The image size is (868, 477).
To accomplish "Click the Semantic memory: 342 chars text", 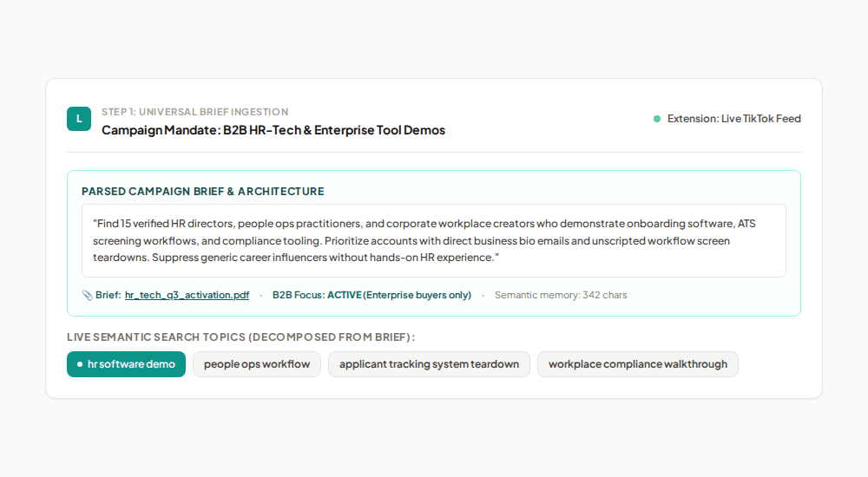I will 561,295.
